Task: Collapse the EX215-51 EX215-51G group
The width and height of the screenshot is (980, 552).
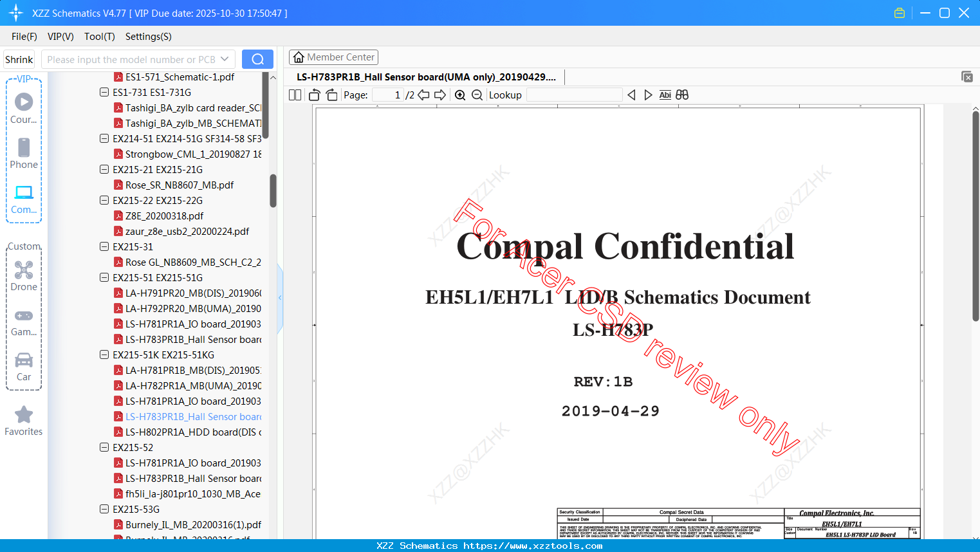Action: (x=104, y=278)
